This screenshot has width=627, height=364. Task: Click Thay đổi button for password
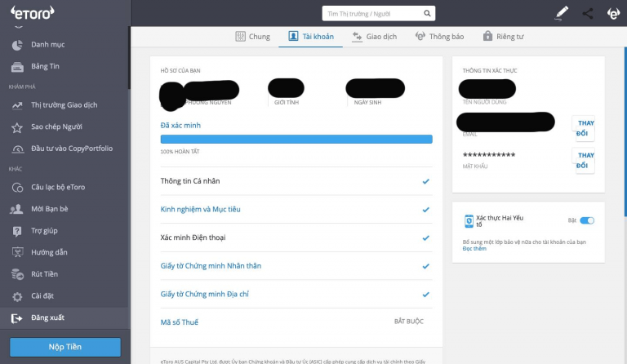point(583,161)
